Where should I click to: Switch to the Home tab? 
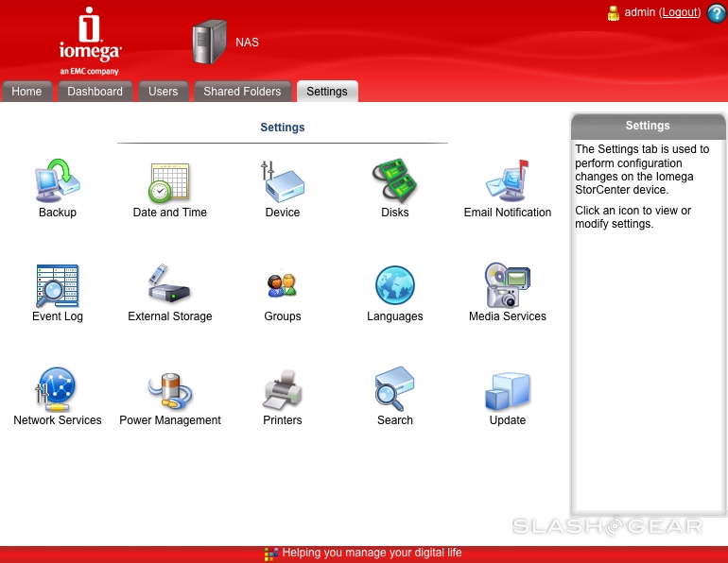pyautogui.click(x=26, y=92)
